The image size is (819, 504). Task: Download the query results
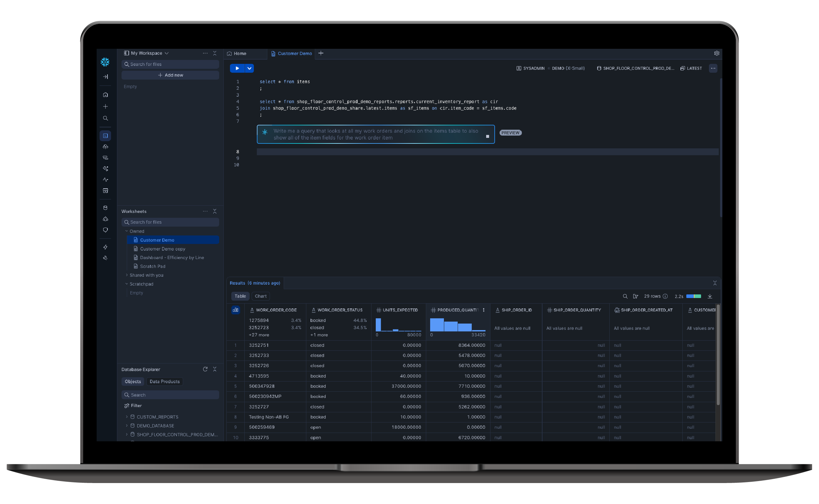pos(710,296)
